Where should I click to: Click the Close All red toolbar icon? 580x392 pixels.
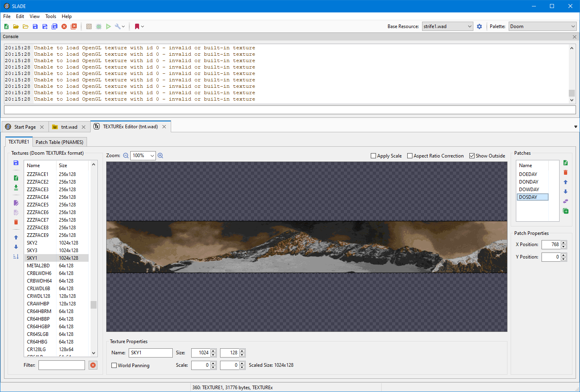(x=74, y=26)
